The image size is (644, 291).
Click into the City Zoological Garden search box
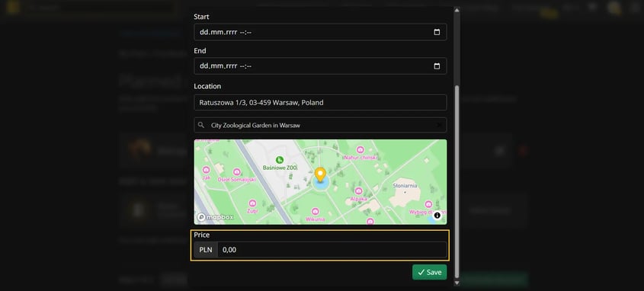(320, 125)
